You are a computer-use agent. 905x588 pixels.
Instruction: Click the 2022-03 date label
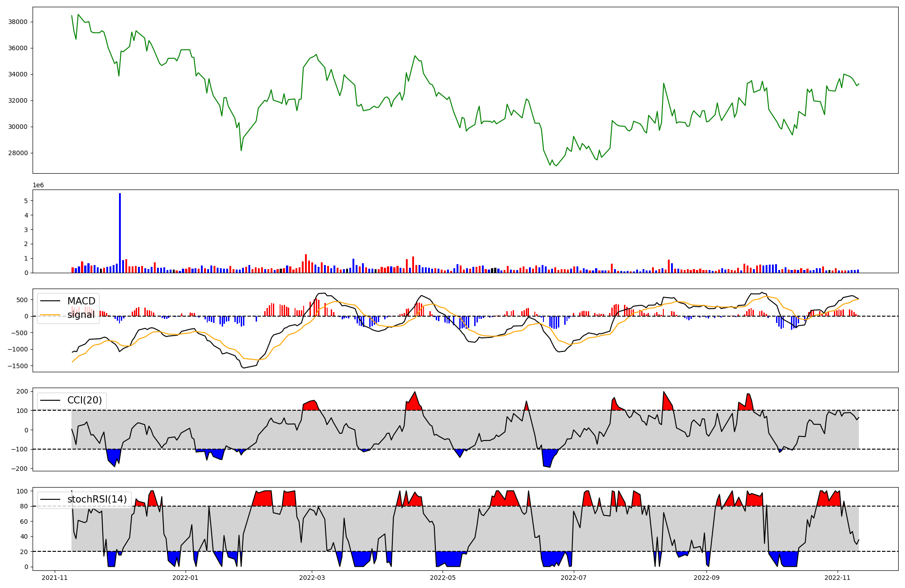click(312, 578)
